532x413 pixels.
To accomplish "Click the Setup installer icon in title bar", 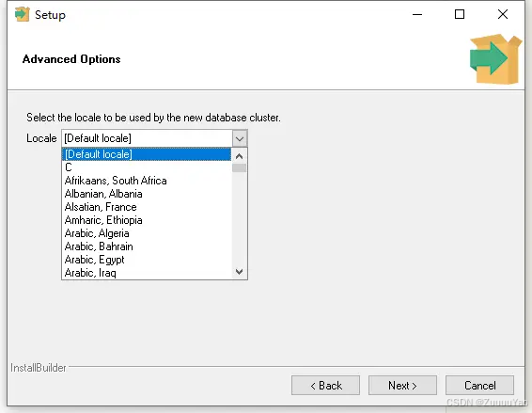I will [22, 14].
